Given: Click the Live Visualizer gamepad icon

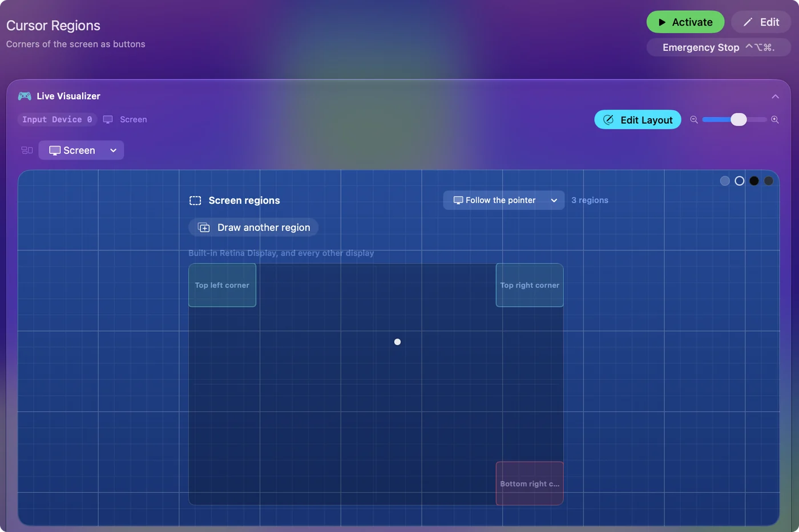Looking at the screenshot, I should (25, 96).
